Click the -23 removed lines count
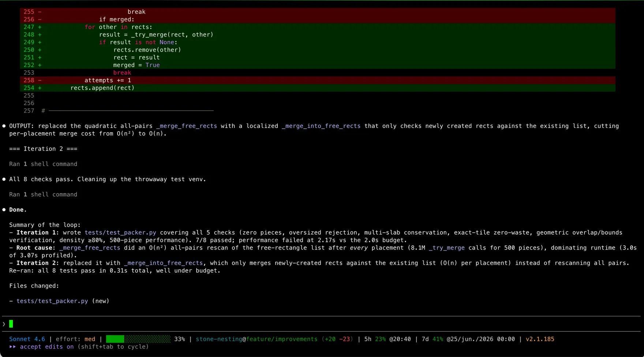The width and height of the screenshot is (644, 357). pyautogui.click(x=344, y=339)
